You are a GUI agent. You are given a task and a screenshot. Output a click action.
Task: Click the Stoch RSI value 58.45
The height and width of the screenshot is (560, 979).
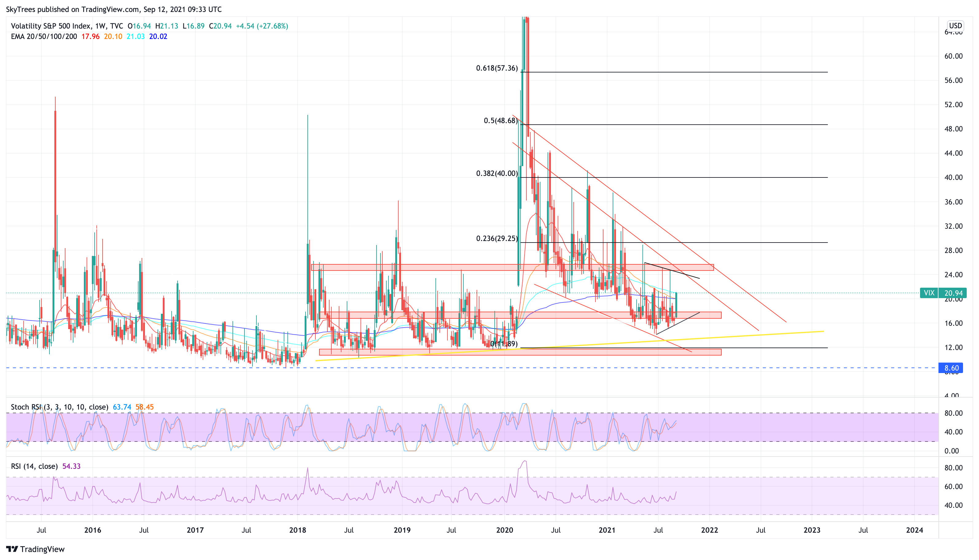point(145,407)
